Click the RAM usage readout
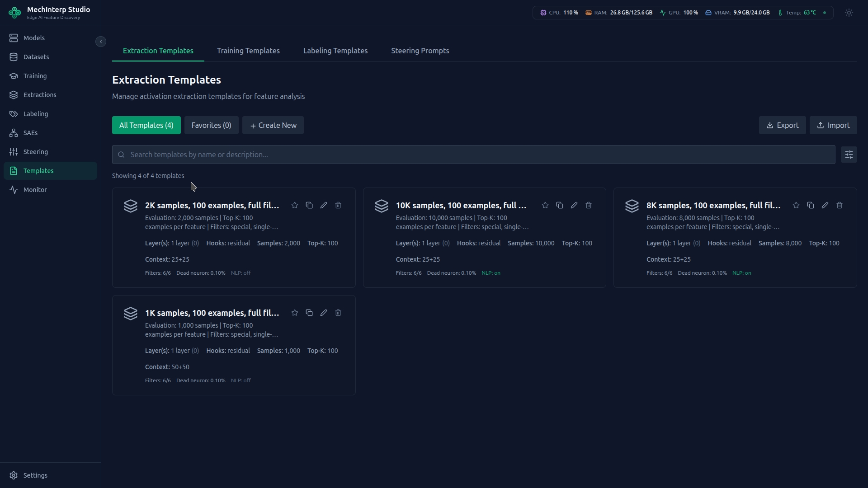This screenshot has width=868, height=488. click(619, 13)
